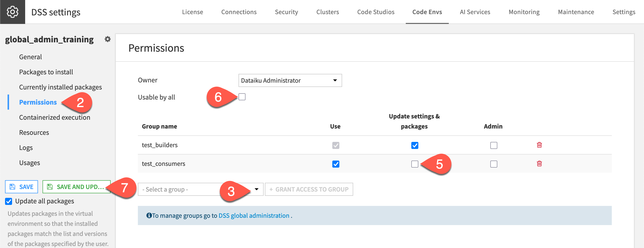Click Grant Access to Group button

(x=309, y=189)
